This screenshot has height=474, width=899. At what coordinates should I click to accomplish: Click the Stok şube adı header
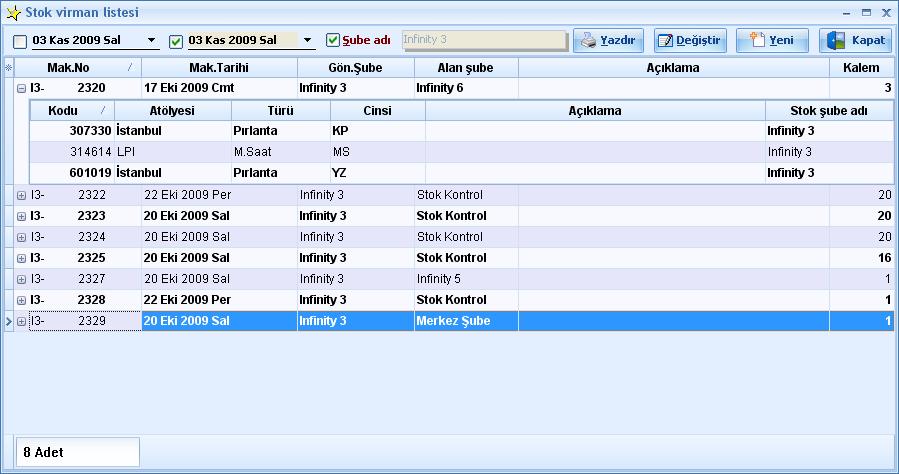(828, 111)
